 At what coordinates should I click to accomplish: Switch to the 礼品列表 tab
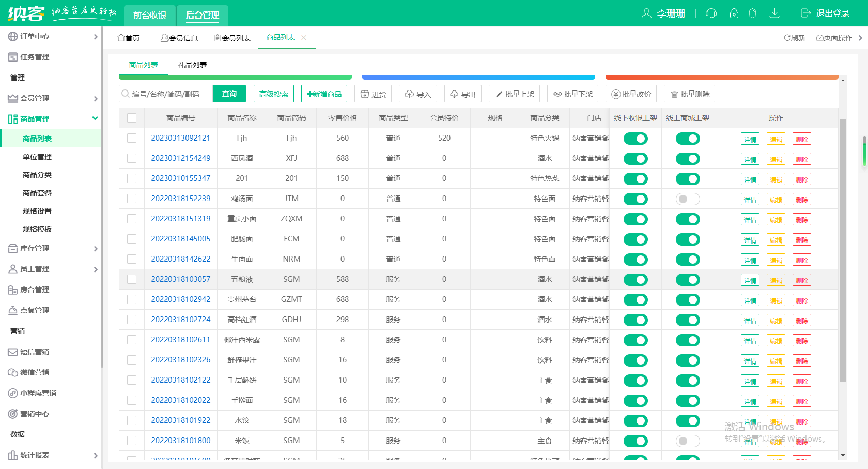pos(192,65)
